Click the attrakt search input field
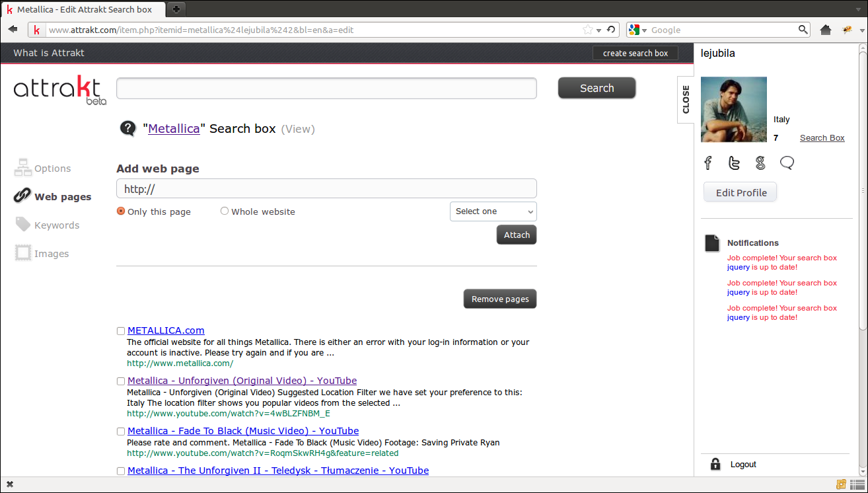 coord(326,89)
